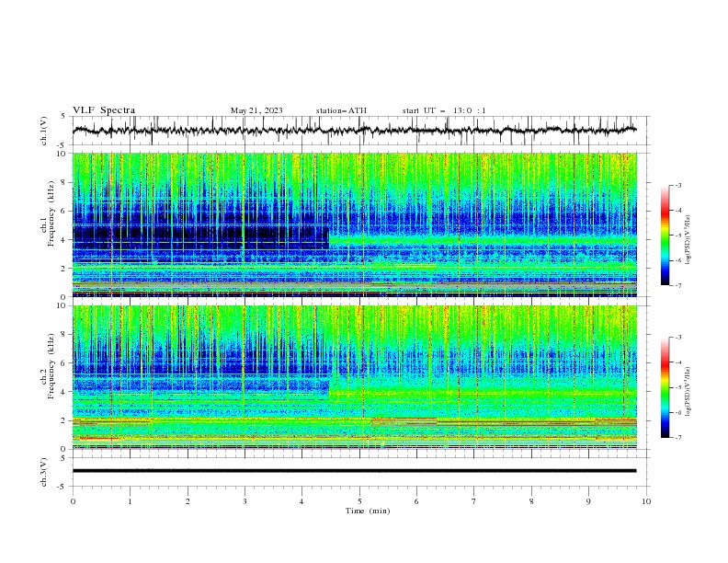Screen dimensions: 728x563
Task: Click the ch.2 spectrogram colorbar
Action: (x=665, y=387)
